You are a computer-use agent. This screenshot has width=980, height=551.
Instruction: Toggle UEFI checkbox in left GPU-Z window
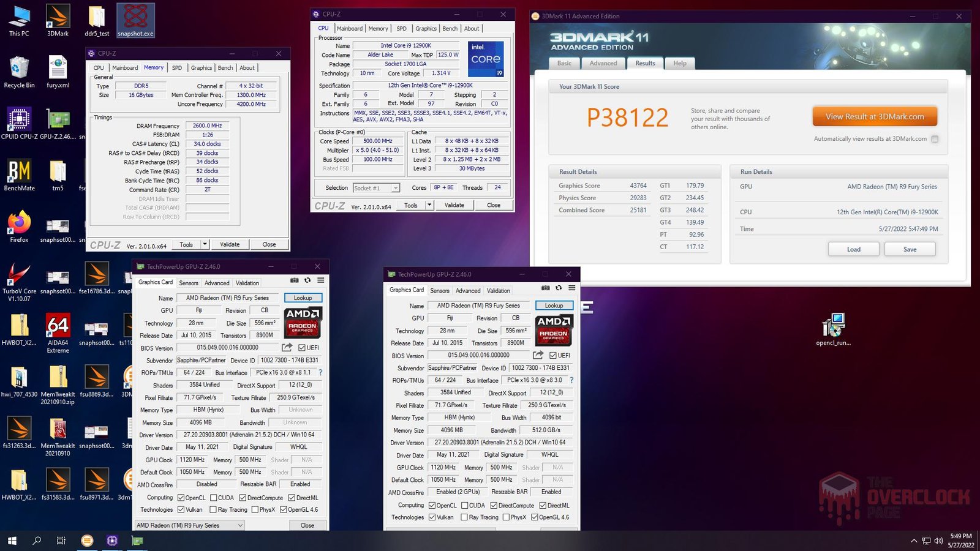pos(302,348)
